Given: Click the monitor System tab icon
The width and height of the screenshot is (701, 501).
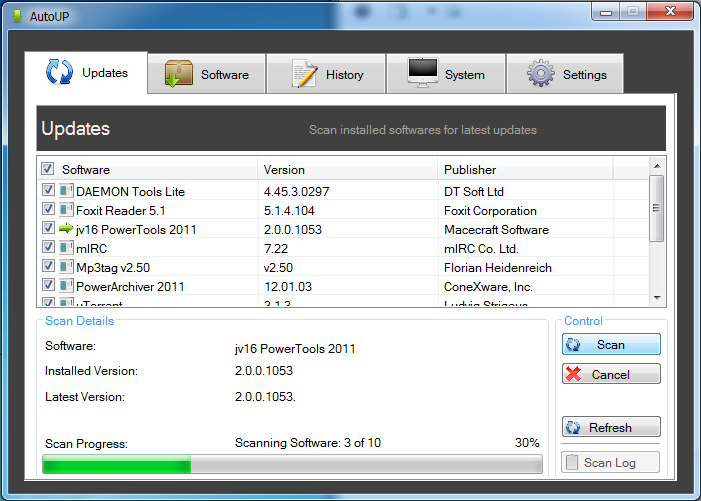Looking at the screenshot, I should pos(422,73).
